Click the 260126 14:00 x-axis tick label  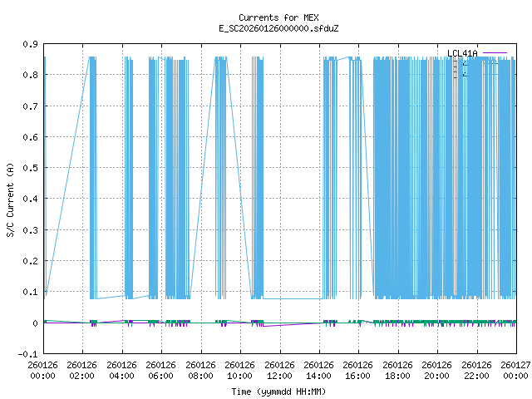318,370
